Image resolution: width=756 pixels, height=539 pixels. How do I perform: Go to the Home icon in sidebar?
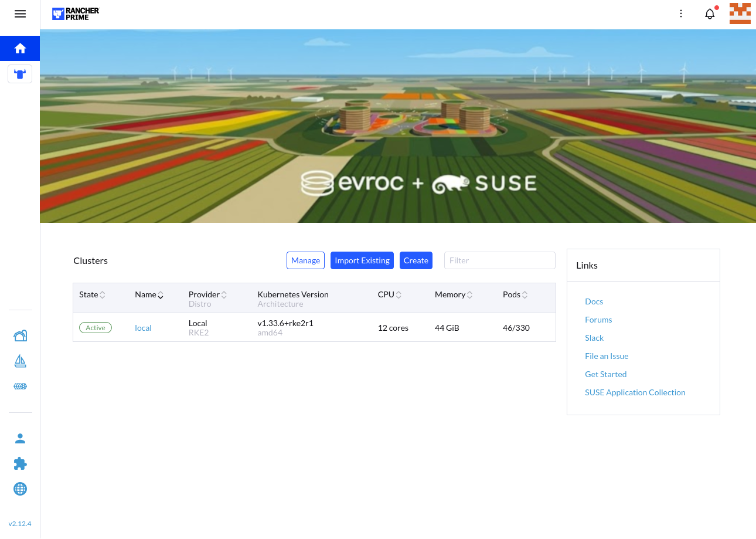pos(20,48)
